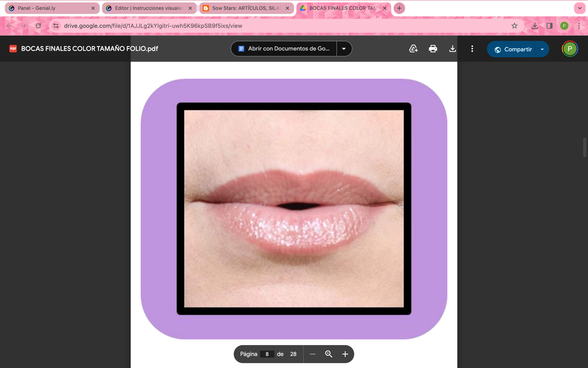Click the magnifier fit-zoom icon
The height and width of the screenshot is (368, 588).
coord(329,354)
